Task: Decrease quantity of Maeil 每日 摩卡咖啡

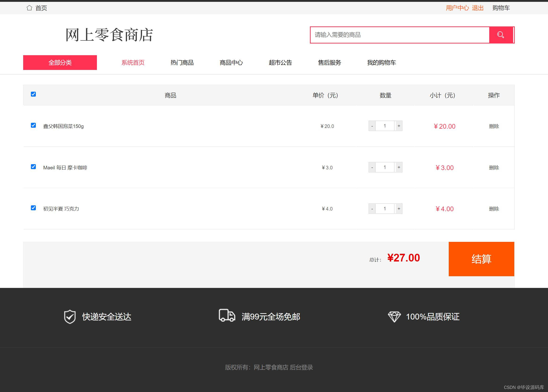Action: (x=372, y=167)
